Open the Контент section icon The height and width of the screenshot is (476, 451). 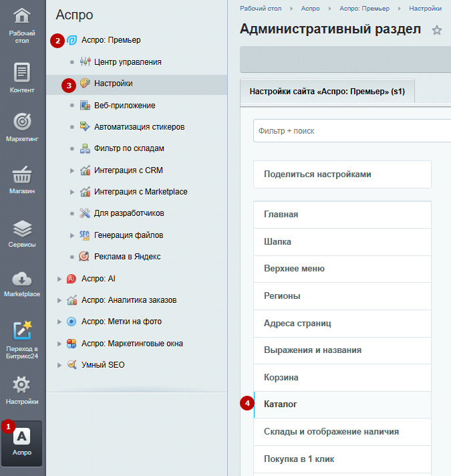coord(22,73)
